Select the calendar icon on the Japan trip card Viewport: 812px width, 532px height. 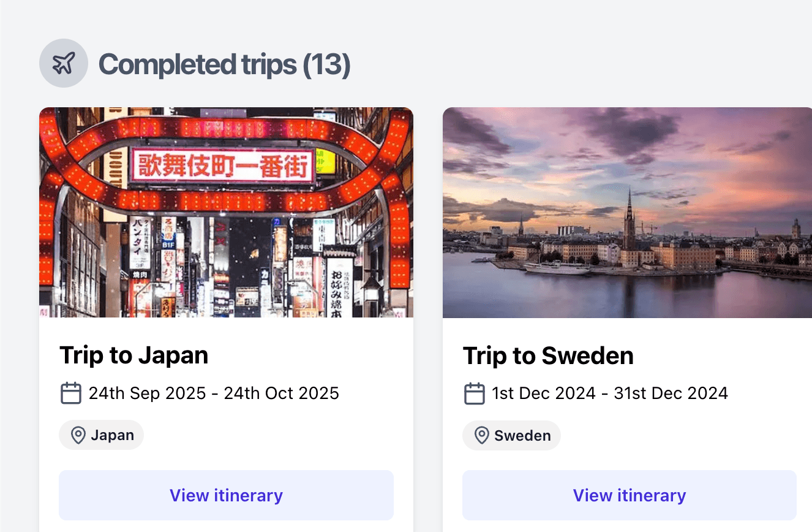coord(71,393)
